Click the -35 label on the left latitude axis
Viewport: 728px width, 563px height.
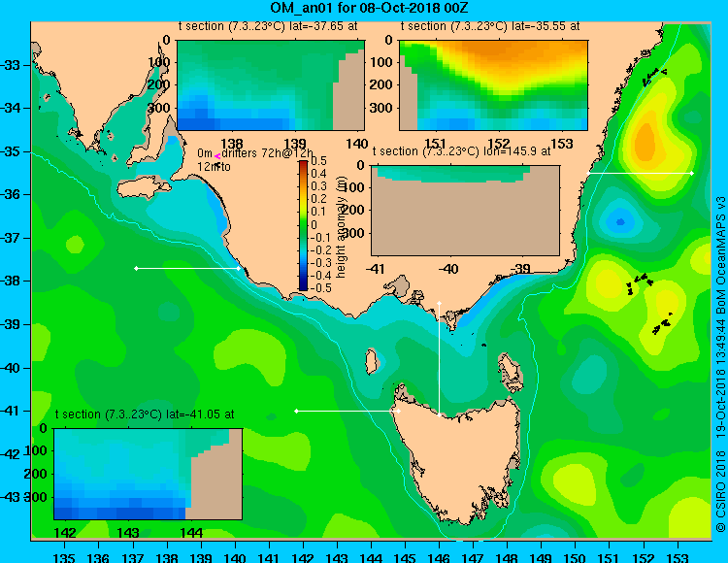pyautogui.click(x=11, y=151)
